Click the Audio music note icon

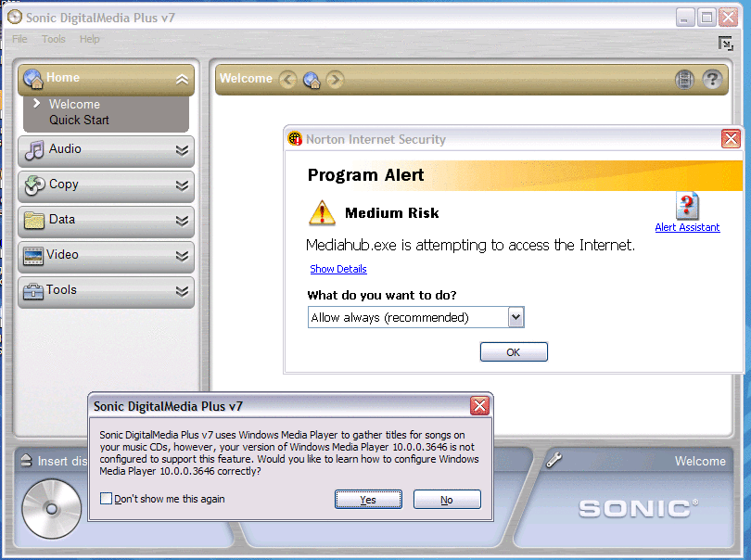coord(34,150)
